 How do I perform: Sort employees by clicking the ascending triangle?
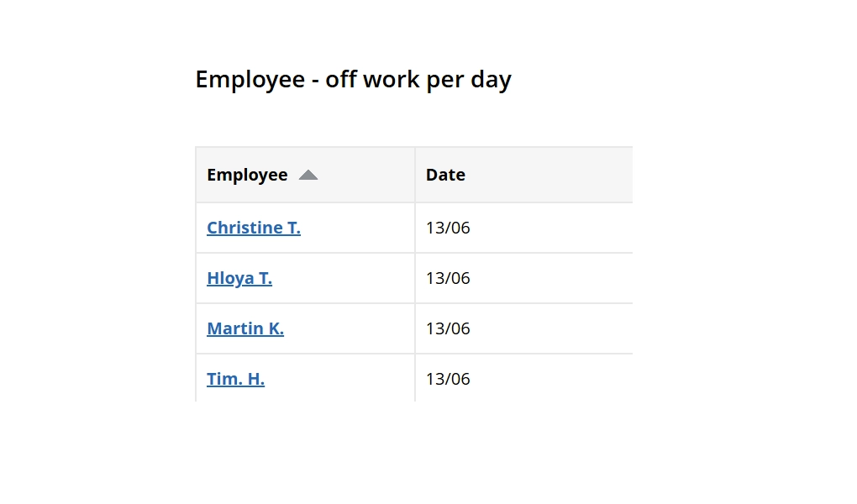coord(309,175)
